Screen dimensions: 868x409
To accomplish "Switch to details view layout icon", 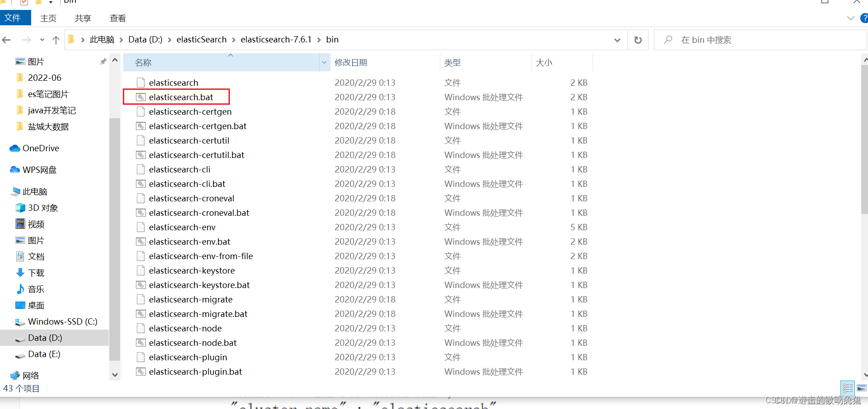I will [848, 388].
